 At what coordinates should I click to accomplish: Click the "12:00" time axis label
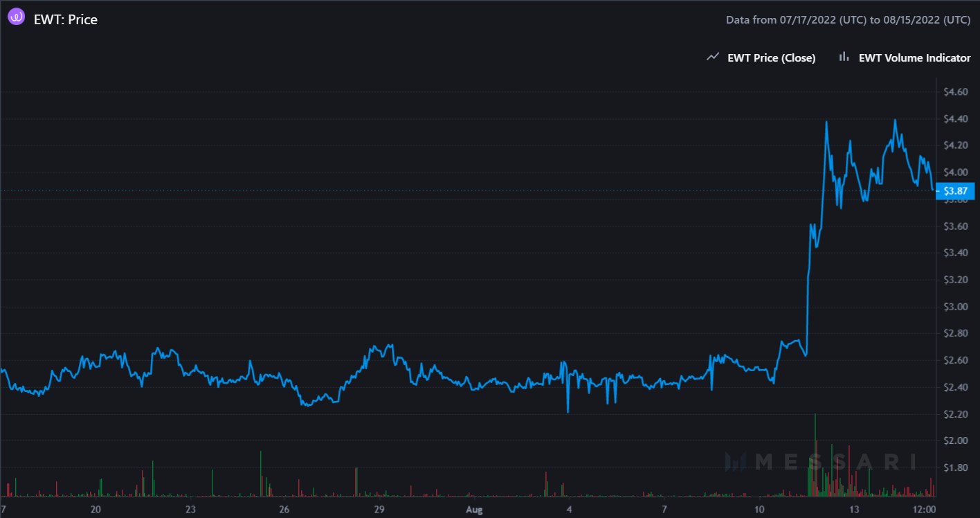coord(925,510)
